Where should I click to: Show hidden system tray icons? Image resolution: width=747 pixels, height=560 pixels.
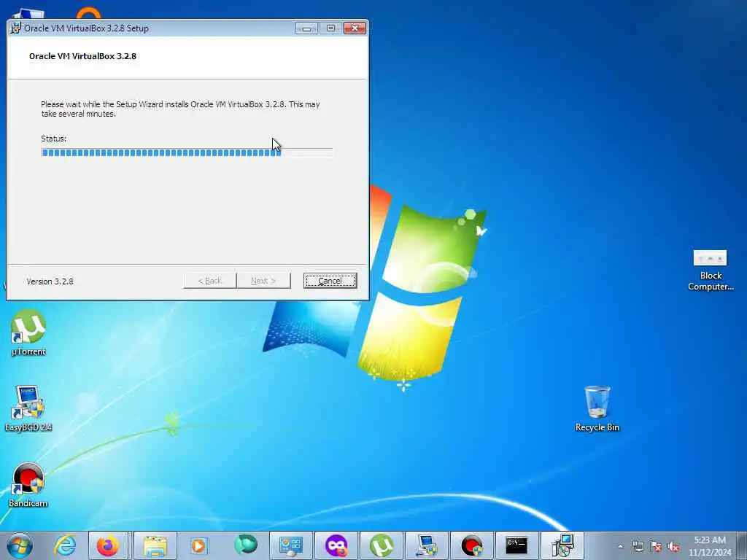tap(620, 546)
